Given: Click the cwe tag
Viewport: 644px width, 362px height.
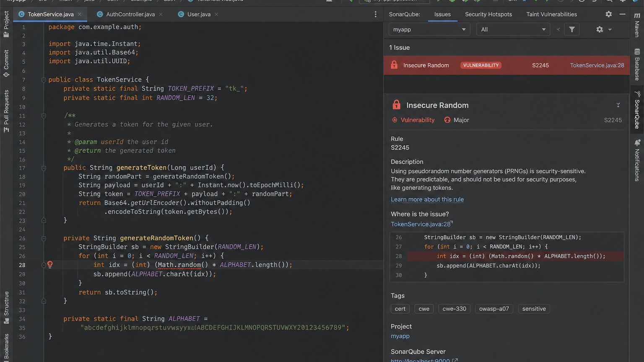Looking at the screenshot, I should click(424, 309).
